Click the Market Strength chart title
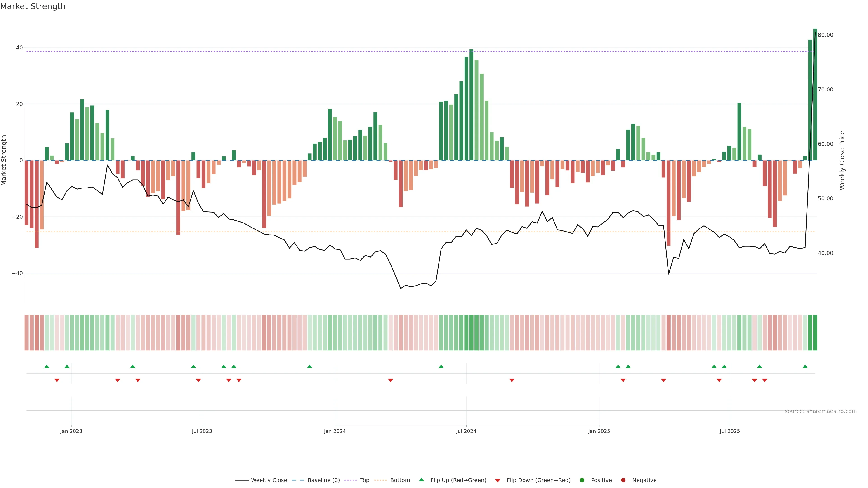 (x=33, y=6)
